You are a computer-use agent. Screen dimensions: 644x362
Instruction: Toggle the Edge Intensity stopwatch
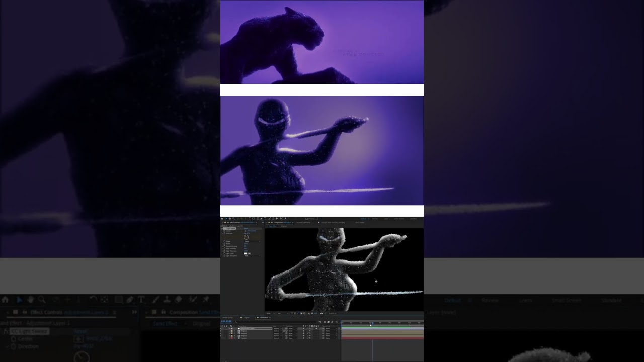pyautogui.click(x=224, y=248)
